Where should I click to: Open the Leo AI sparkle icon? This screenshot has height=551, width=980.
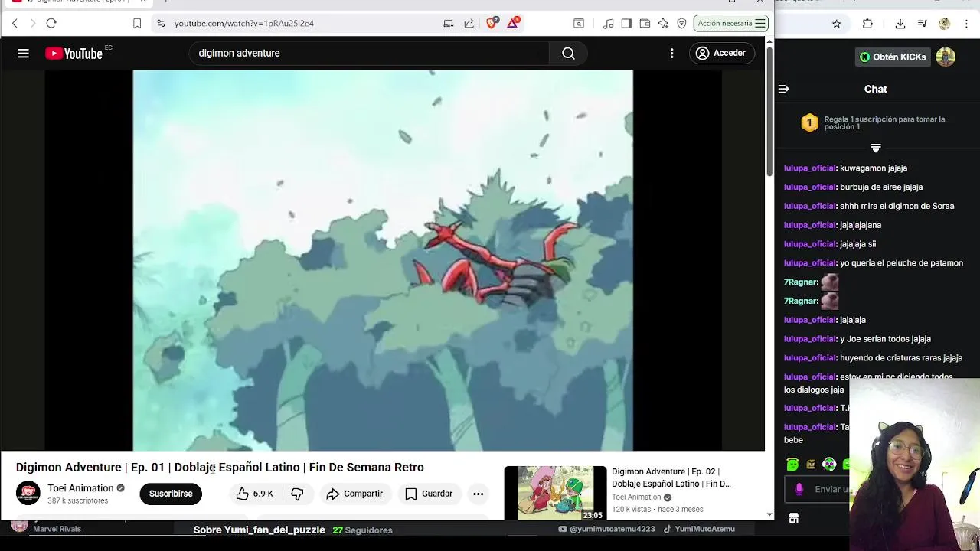pos(663,23)
